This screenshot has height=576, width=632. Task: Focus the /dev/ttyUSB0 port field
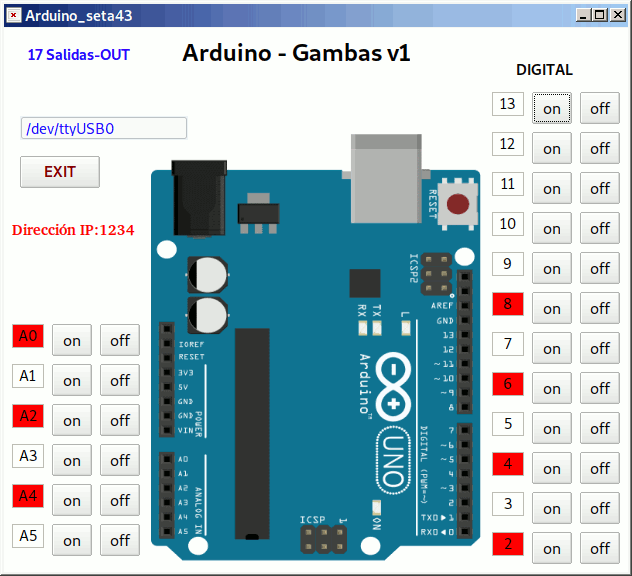pyautogui.click(x=104, y=128)
